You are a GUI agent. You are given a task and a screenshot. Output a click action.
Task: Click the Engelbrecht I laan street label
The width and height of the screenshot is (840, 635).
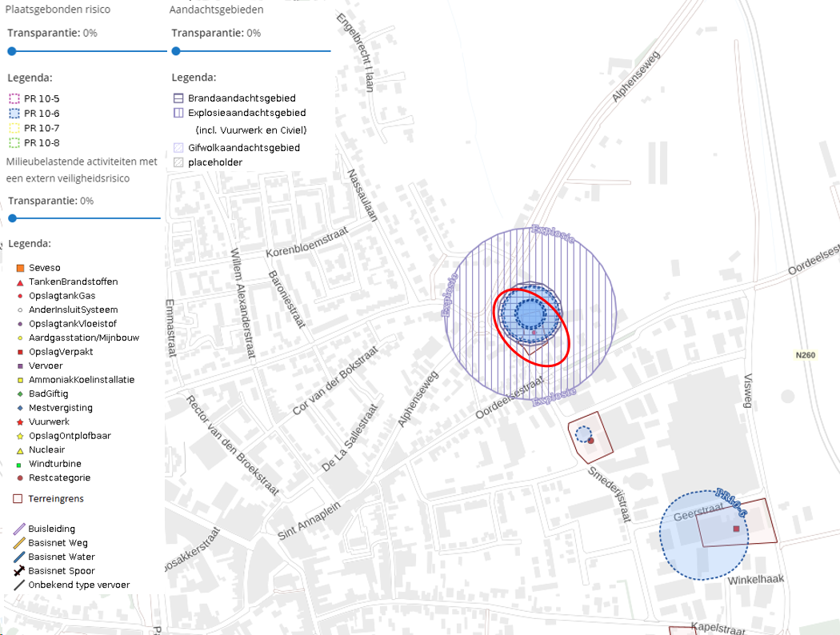coord(354,53)
